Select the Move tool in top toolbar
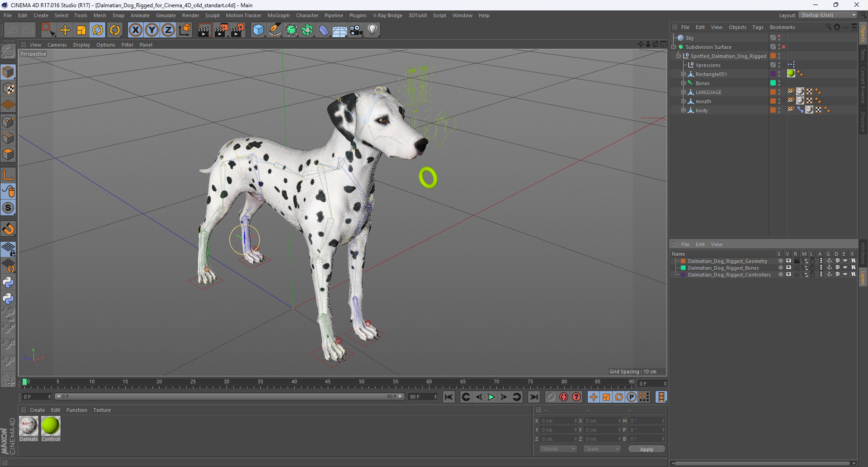868x467 pixels. coord(65,30)
